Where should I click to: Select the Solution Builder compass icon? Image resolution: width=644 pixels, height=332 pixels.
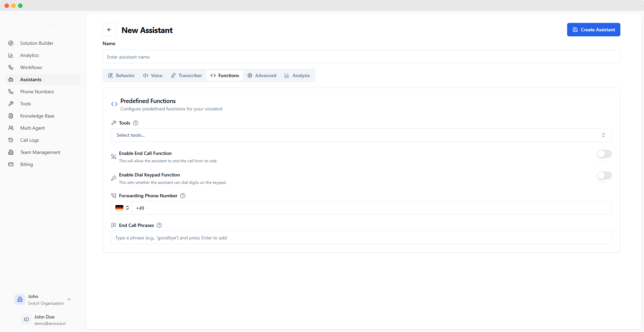pyautogui.click(x=11, y=43)
